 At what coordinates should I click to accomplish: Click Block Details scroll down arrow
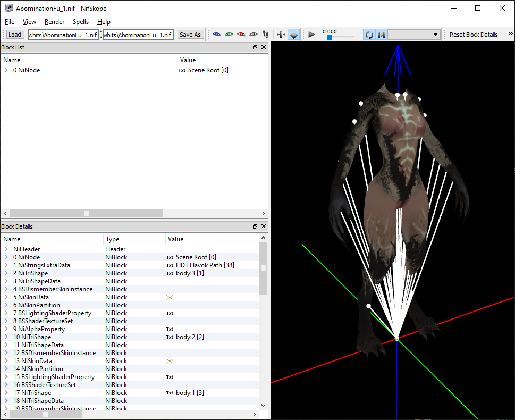coord(263,406)
